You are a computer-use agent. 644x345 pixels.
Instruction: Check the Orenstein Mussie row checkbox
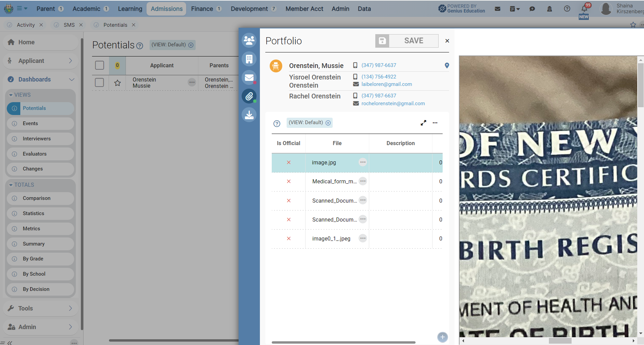coord(99,83)
